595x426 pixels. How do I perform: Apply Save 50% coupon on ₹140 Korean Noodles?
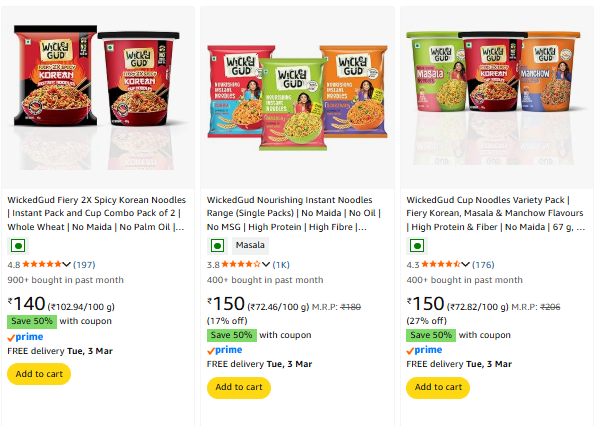(32, 321)
